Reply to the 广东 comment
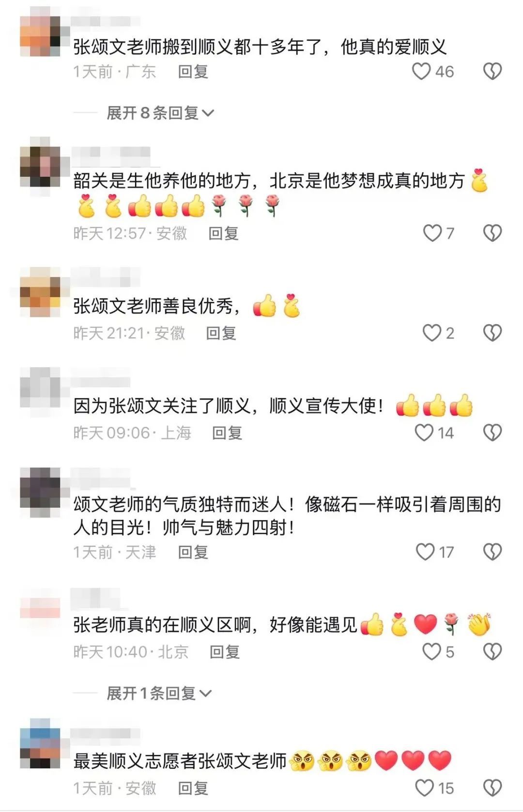 click(193, 72)
